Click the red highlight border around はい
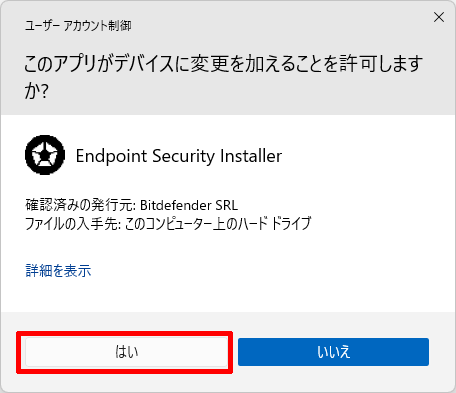The image size is (456, 393). pyautogui.click(x=124, y=334)
